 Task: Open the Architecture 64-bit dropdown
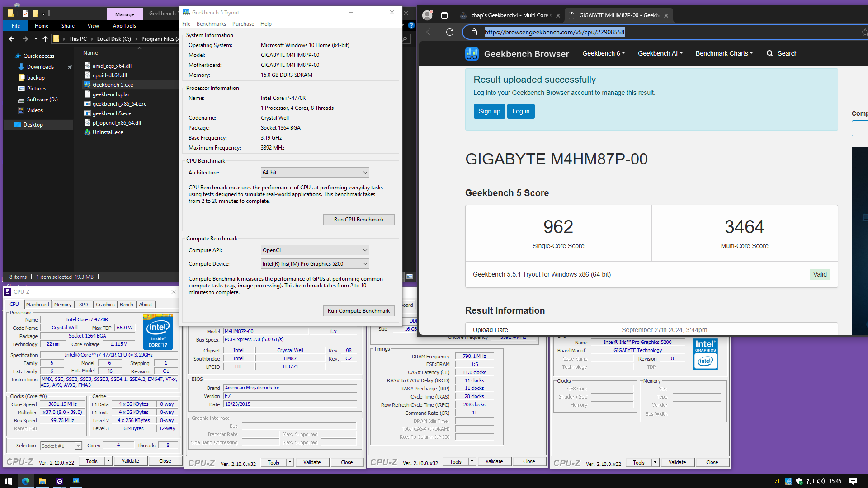(315, 173)
